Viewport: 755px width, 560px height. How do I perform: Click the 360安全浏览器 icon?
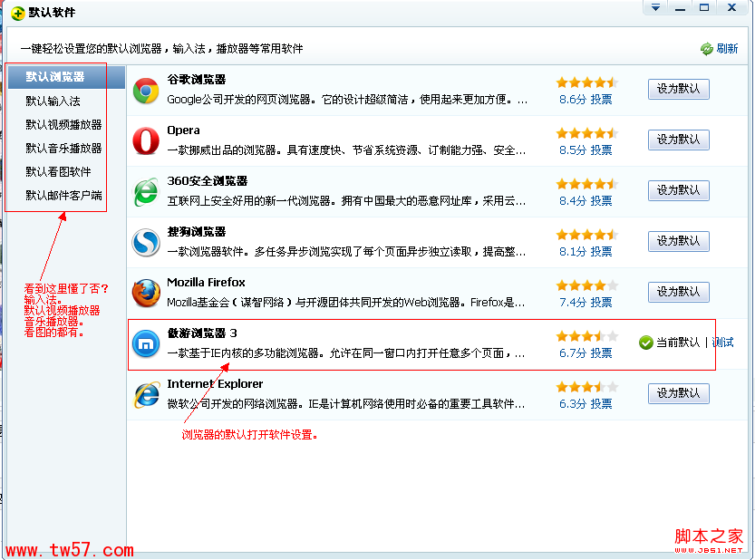click(x=146, y=191)
